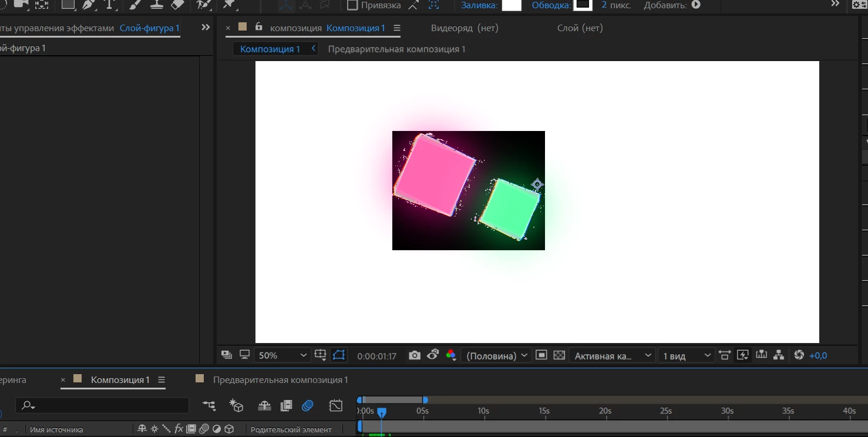Screen dimensions: 868x437
Task: Open the 50% magnification dropdown
Action: (x=282, y=355)
